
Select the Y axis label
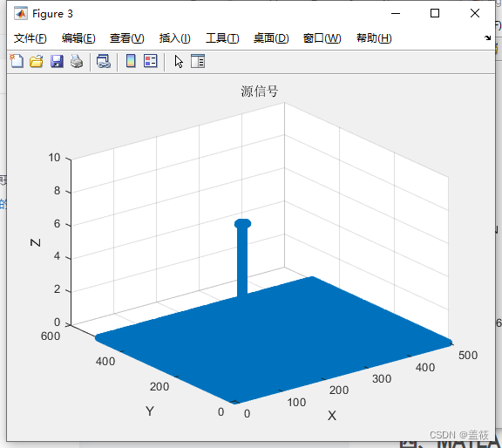(150, 411)
